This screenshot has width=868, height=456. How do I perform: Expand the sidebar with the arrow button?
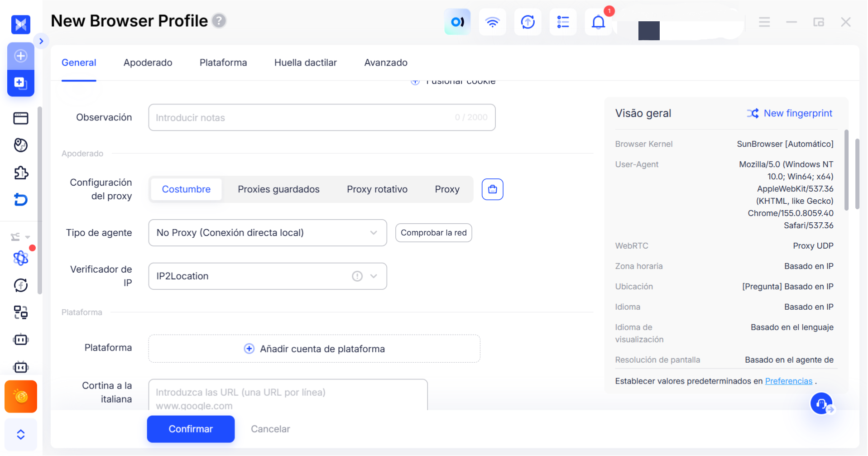point(41,41)
